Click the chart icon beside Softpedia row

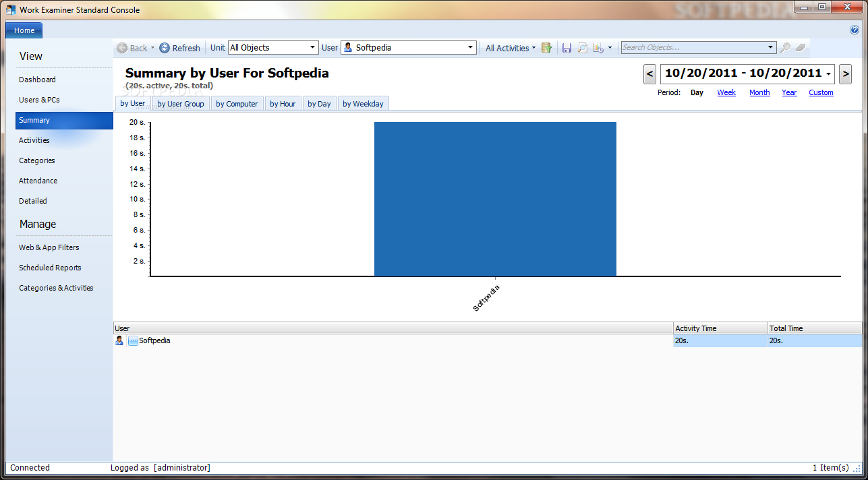click(x=133, y=341)
